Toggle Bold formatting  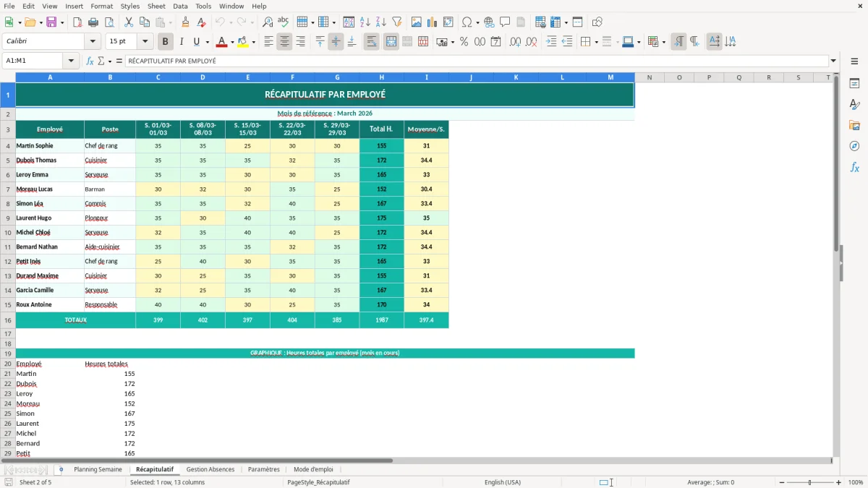pyautogui.click(x=166, y=42)
